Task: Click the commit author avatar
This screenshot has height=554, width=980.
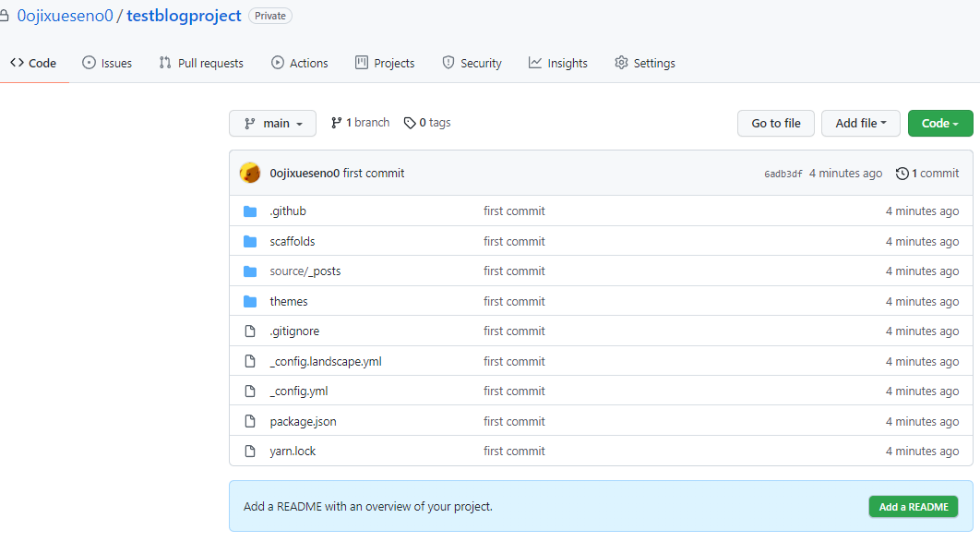Action: click(250, 173)
